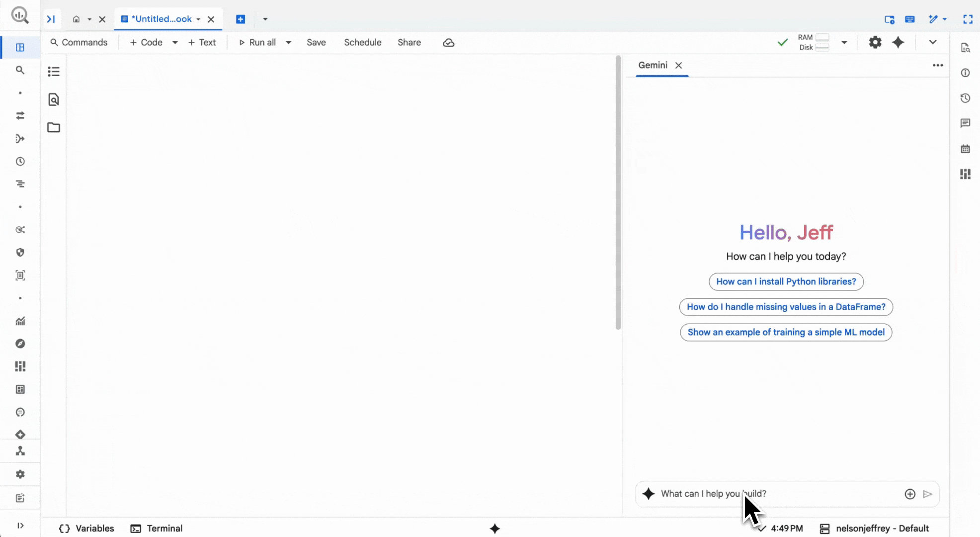The height and width of the screenshot is (537, 980).
Task: Click the blue new tab plus button
Action: pyautogui.click(x=241, y=19)
